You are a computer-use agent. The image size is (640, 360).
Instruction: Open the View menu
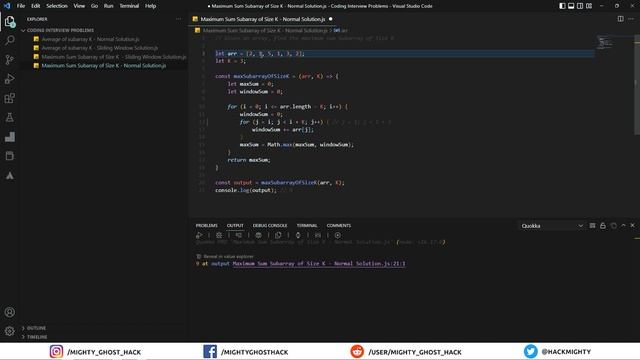[x=79, y=6]
